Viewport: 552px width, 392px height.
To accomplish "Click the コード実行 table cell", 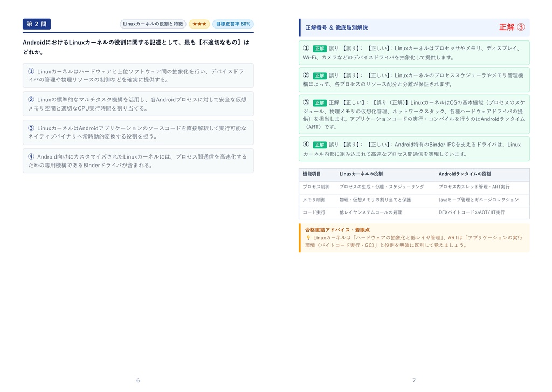I will click(314, 212).
